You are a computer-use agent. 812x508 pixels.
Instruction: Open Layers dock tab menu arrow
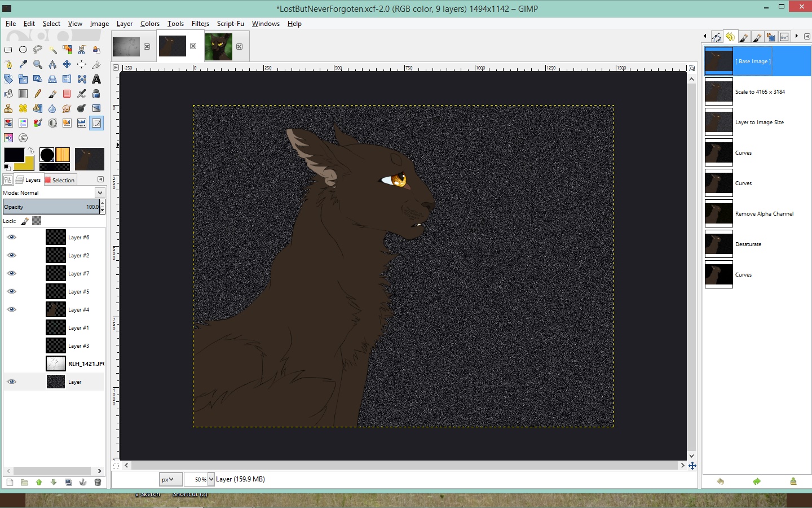pos(100,179)
